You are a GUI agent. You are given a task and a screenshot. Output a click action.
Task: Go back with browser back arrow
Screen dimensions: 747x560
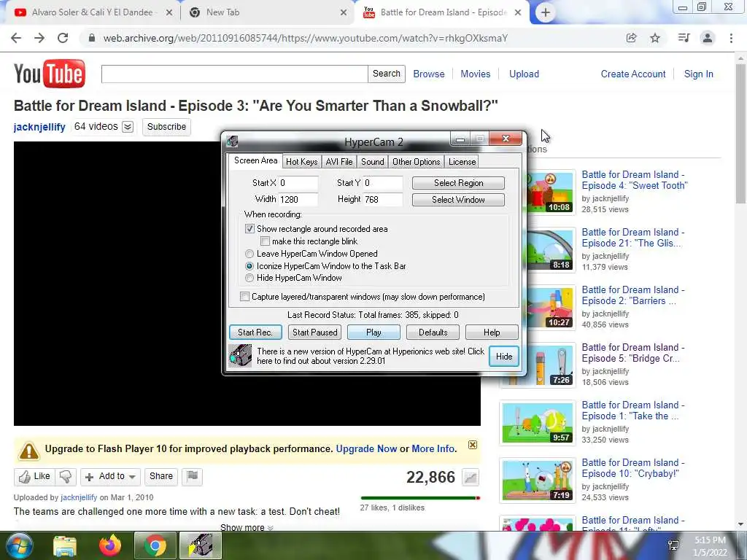[16, 38]
